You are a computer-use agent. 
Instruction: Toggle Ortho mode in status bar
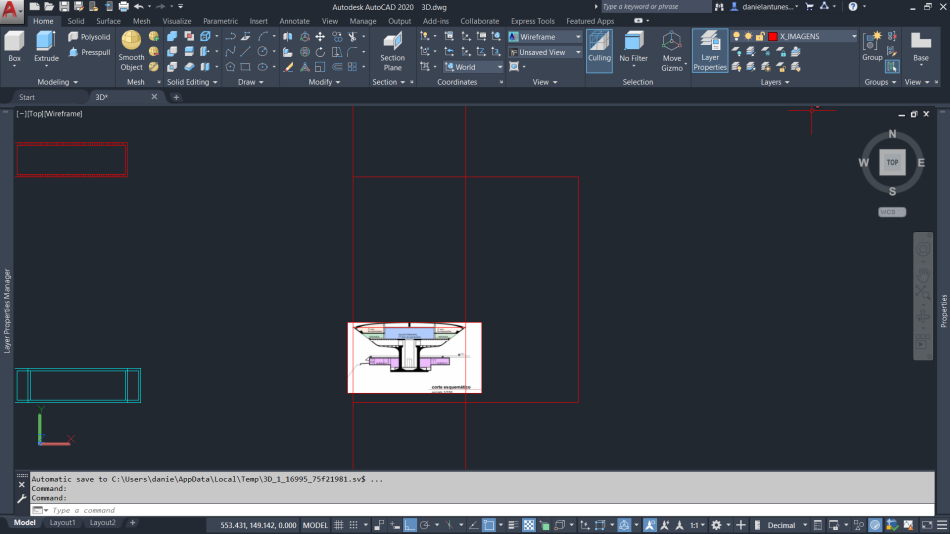click(410, 525)
